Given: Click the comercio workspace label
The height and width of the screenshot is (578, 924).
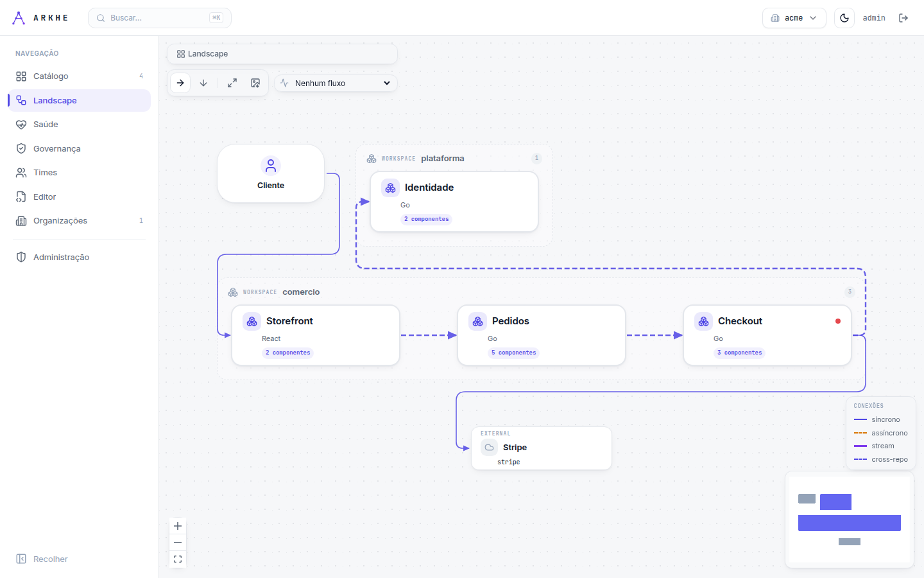Looking at the screenshot, I should 301,292.
